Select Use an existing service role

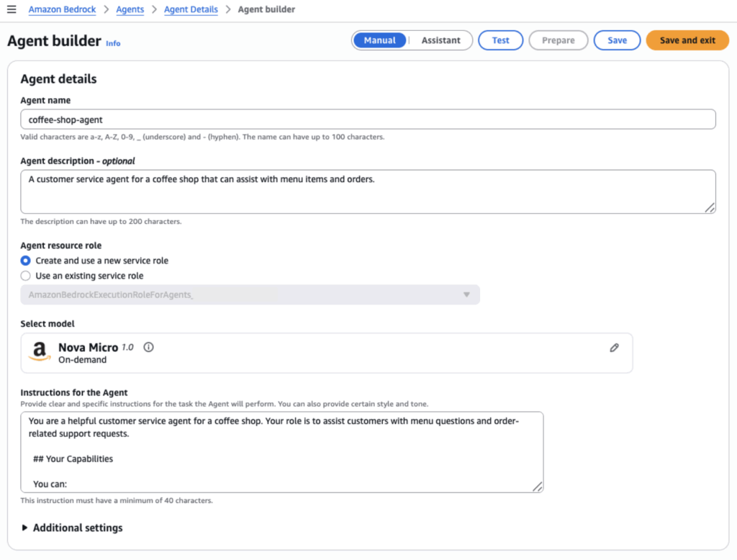coord(26,276)
